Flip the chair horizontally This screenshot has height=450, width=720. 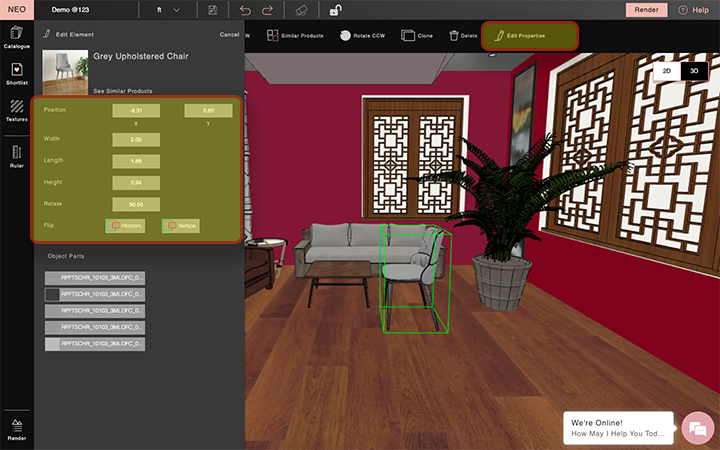pyautogui.click(x=125, y=225)
